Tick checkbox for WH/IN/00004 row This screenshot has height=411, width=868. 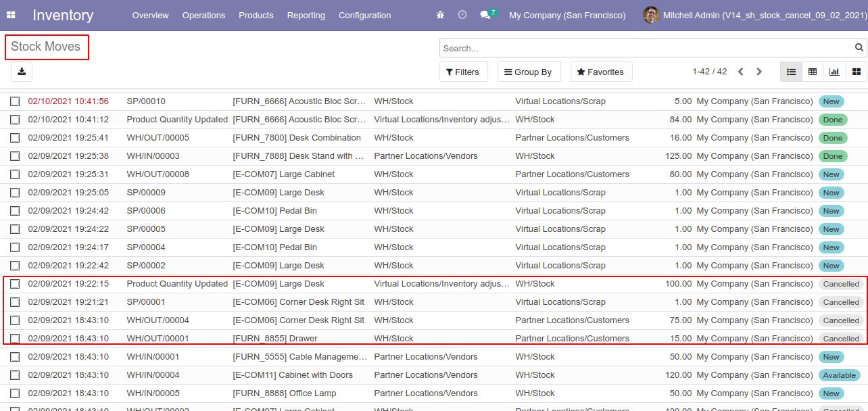click(15, 375)
